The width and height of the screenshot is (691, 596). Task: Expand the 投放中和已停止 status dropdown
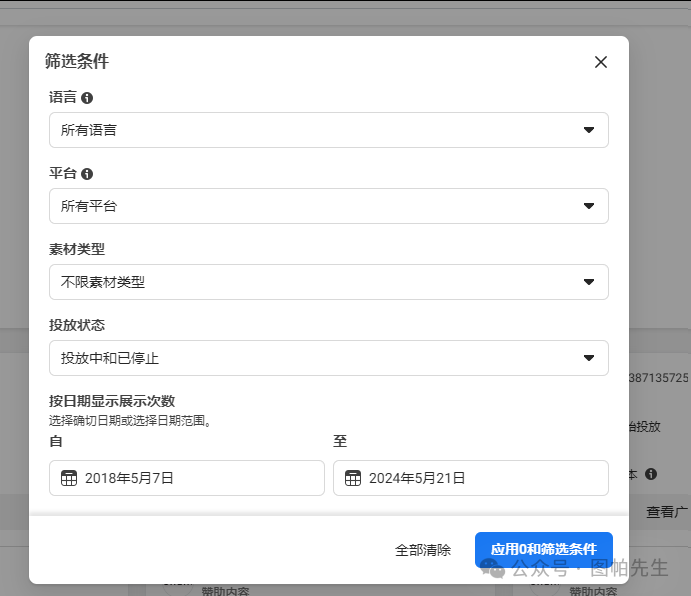[328, 358]
